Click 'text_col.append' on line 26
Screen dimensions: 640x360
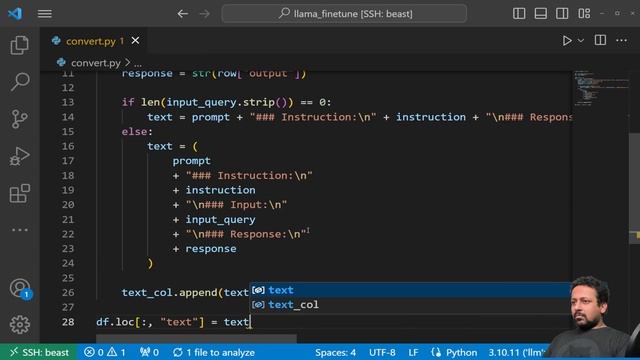(169, 292)
